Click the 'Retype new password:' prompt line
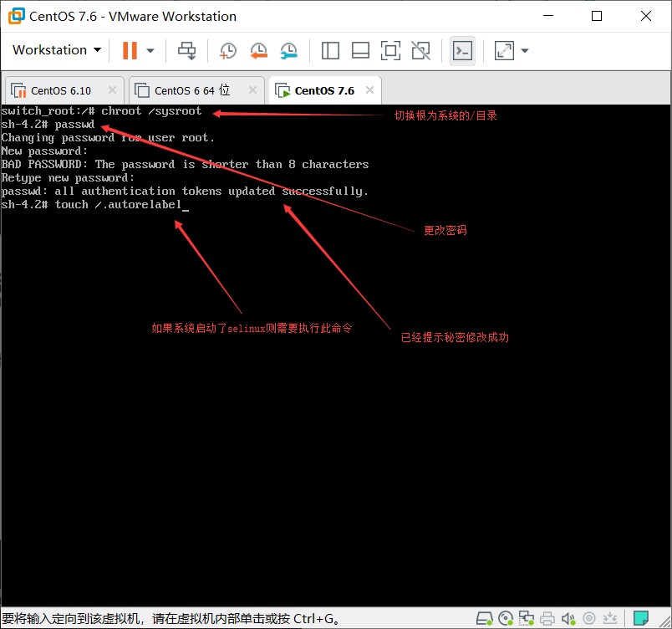 click(68, 178)
